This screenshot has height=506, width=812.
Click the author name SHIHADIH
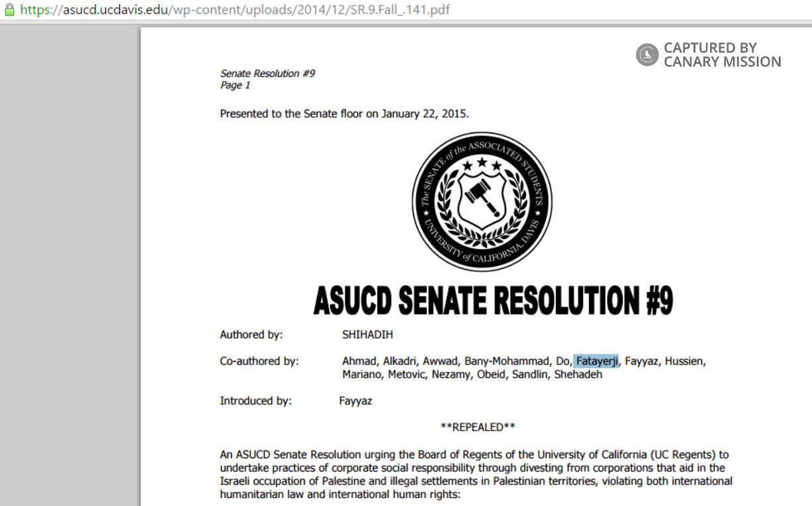pos(367,334)
